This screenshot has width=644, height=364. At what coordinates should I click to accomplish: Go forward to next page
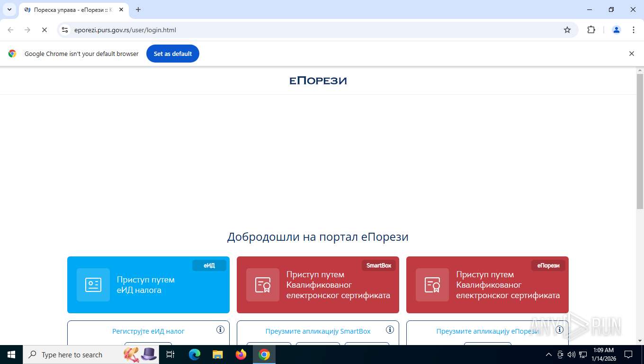coord(27,30)
